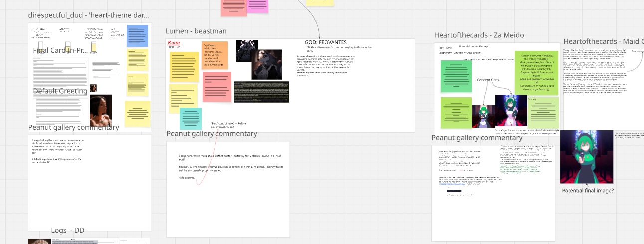Select the "direspectful_dud" frame title

point(88,15)
